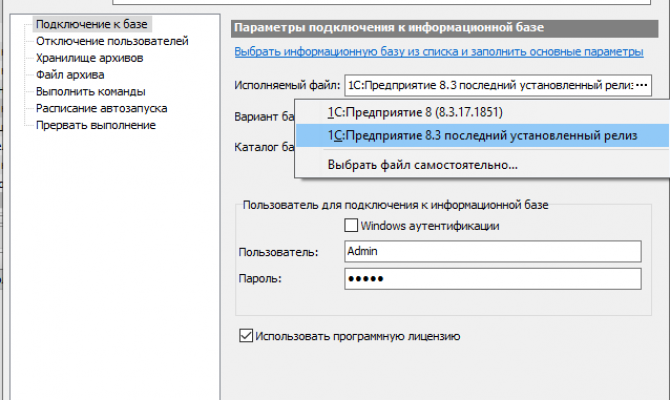Screen dimensions: 670x400
Task: Click the 'Параметры подключения к информационной базе' header
Action: tap(444, 28)
